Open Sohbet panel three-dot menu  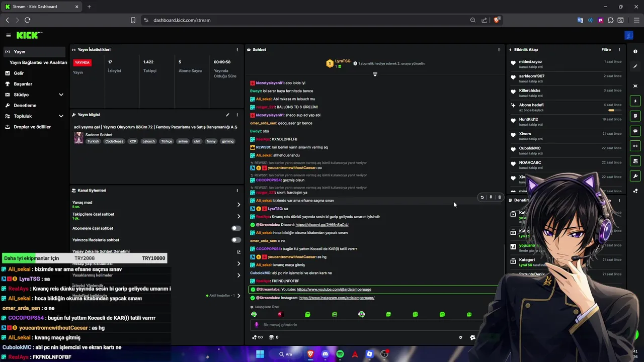(499, 50)
